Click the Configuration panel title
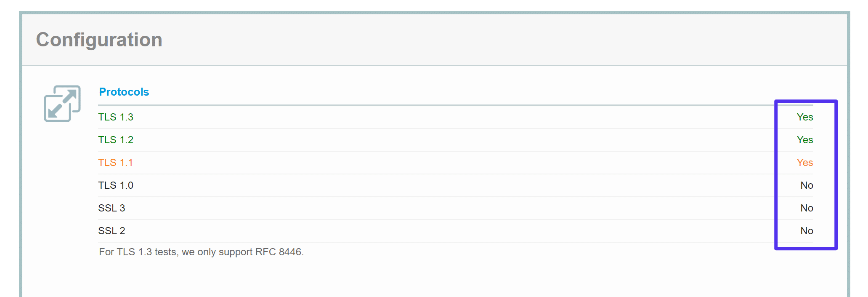 click(99, 40)
